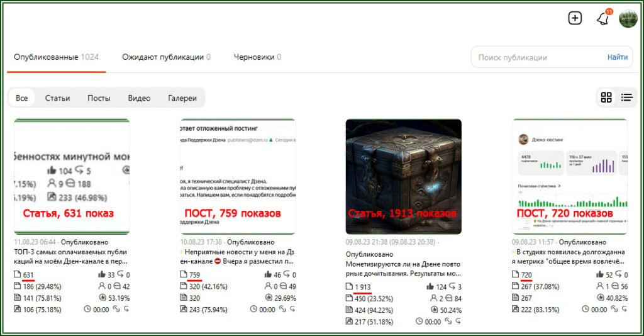This screenshot has width=644, height=336.
Task: Click the CTR icon beside 53.19%
Action: (x=103, y=298)
